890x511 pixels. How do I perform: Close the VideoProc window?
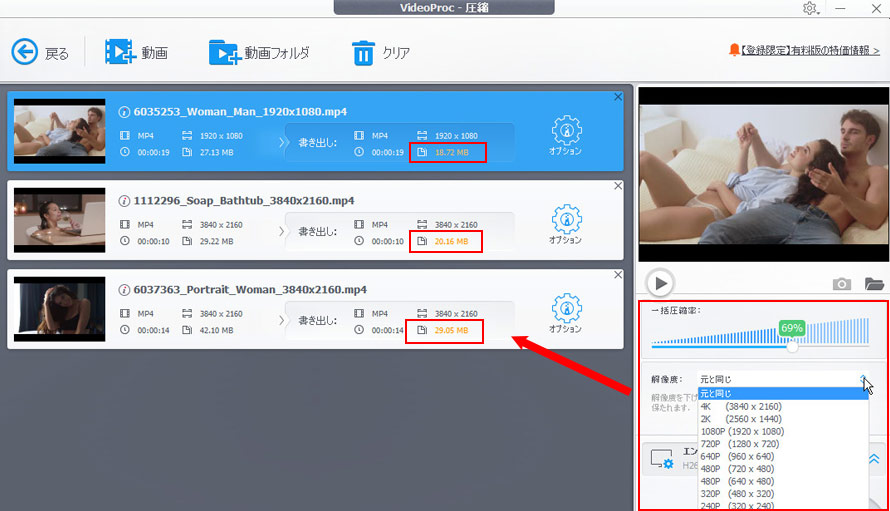pos(876,9)
